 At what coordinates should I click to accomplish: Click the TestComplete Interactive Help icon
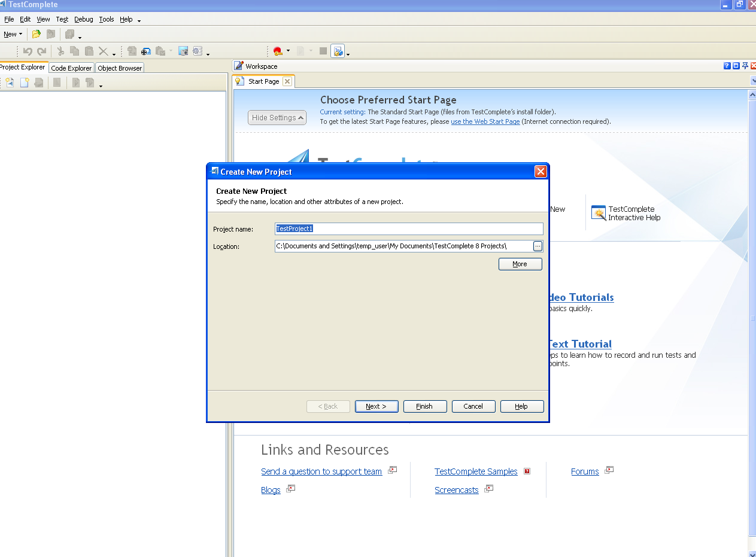point(599,213)
